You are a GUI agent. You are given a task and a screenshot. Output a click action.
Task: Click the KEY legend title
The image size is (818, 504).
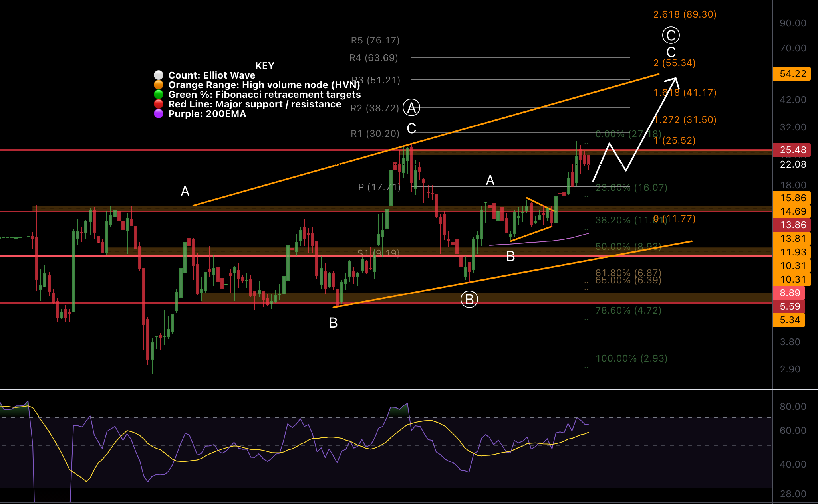265,66
